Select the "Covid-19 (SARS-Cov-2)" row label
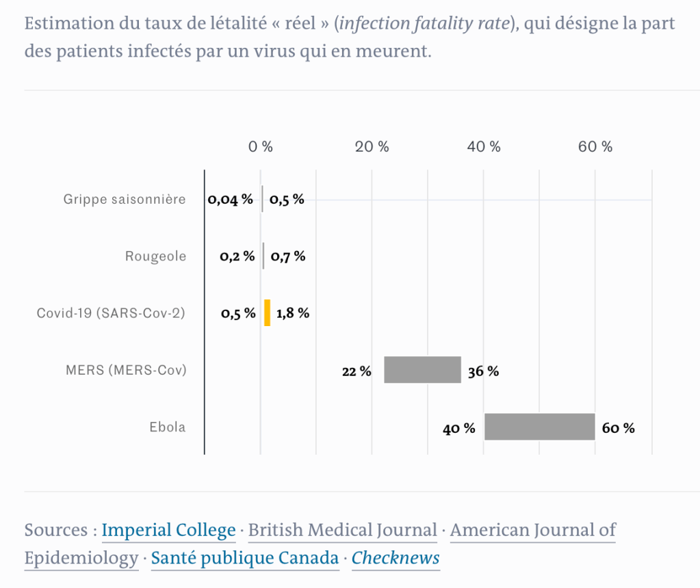The height and width of the screenshot is (588, 700). click(111, 313)
